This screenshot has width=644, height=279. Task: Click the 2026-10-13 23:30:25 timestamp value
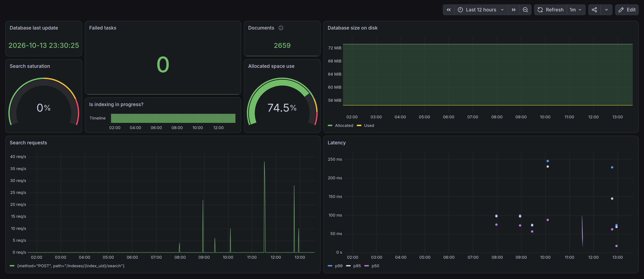[x=44, y=45]
